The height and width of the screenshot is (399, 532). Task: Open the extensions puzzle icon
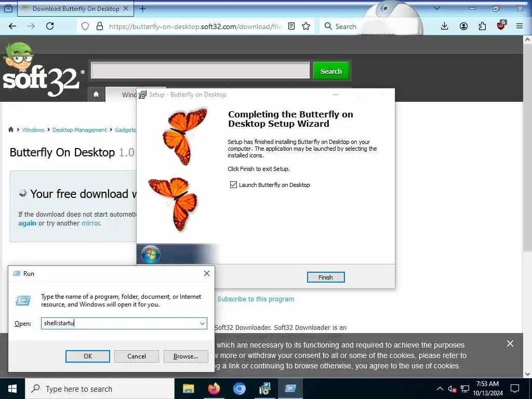[482, 26]
